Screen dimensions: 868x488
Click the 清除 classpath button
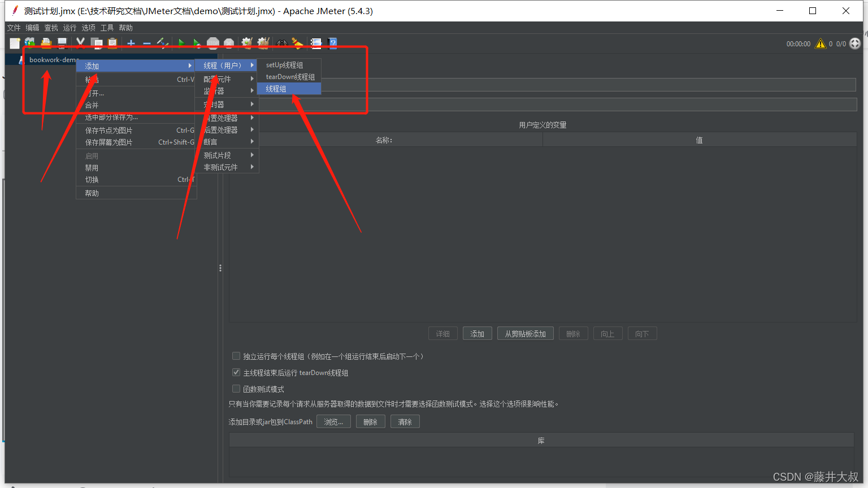tap(405, 422)
